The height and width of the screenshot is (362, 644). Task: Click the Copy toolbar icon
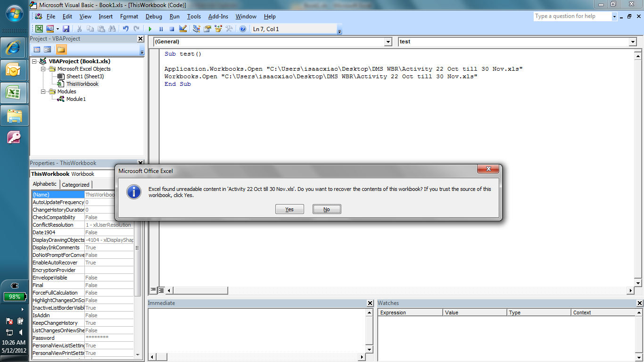tap(90, 29)
